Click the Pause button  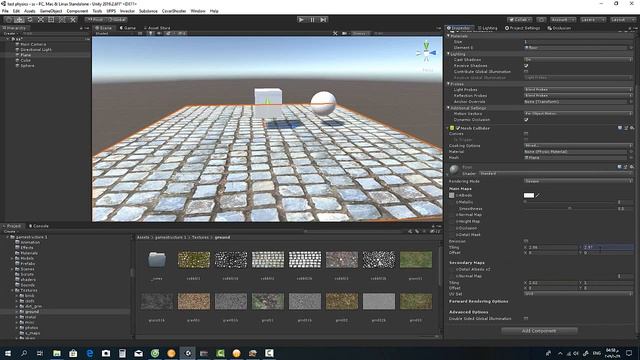pos(312,20)
